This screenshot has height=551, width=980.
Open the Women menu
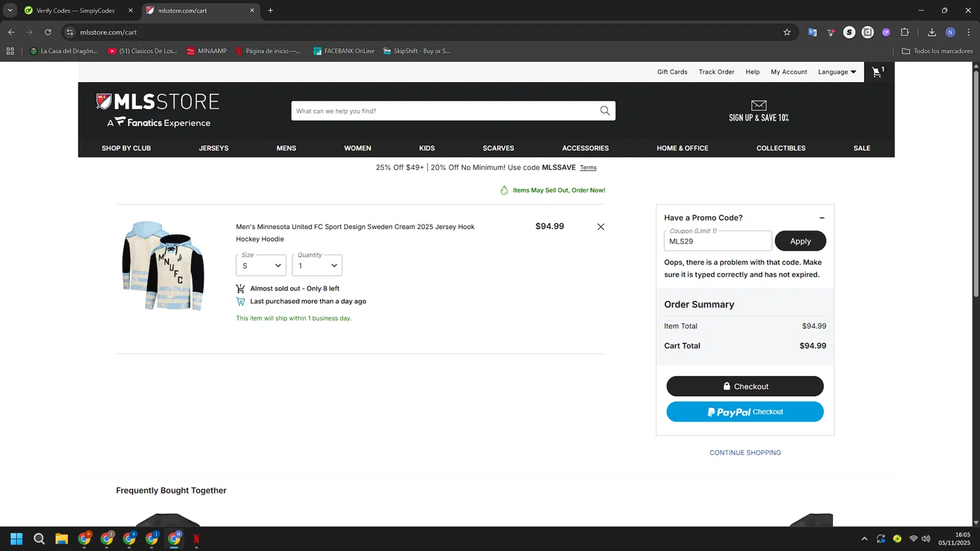[357, 148]
